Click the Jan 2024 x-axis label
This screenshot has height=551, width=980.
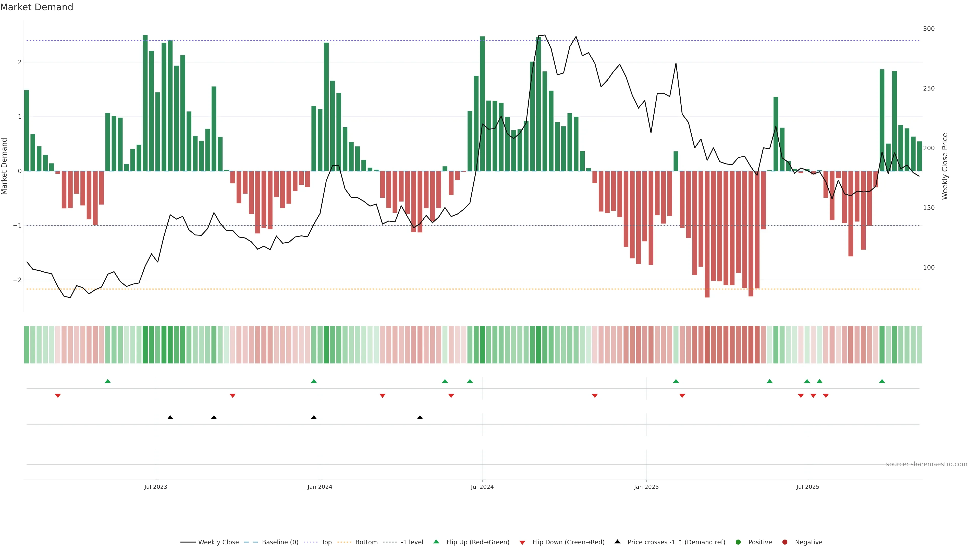pos(320,487)
